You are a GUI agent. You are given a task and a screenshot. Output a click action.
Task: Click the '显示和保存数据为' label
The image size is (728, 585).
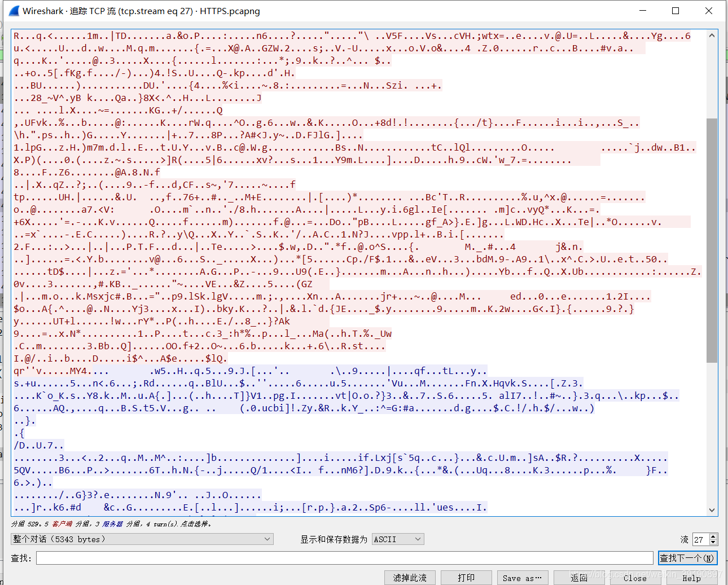point(334,539)
